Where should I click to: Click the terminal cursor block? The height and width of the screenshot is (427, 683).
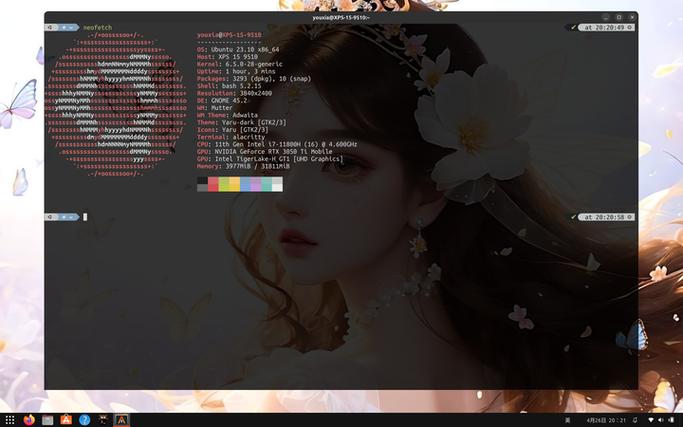[x=85, y=217]
